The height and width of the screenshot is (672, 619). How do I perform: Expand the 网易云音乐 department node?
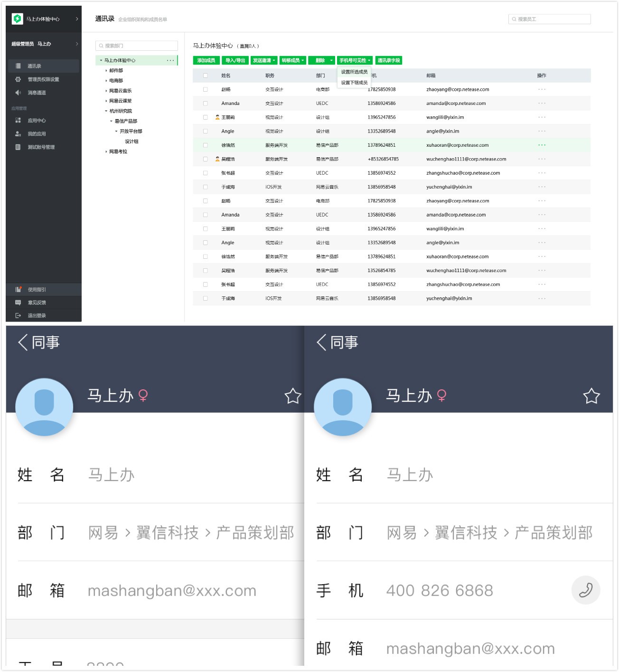(x=106, y=91)
